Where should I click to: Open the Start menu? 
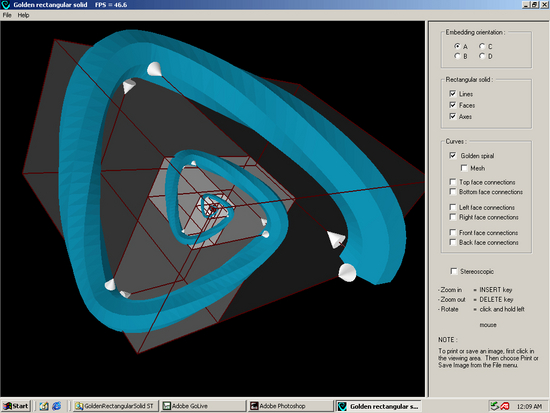(x=16, y=406)
